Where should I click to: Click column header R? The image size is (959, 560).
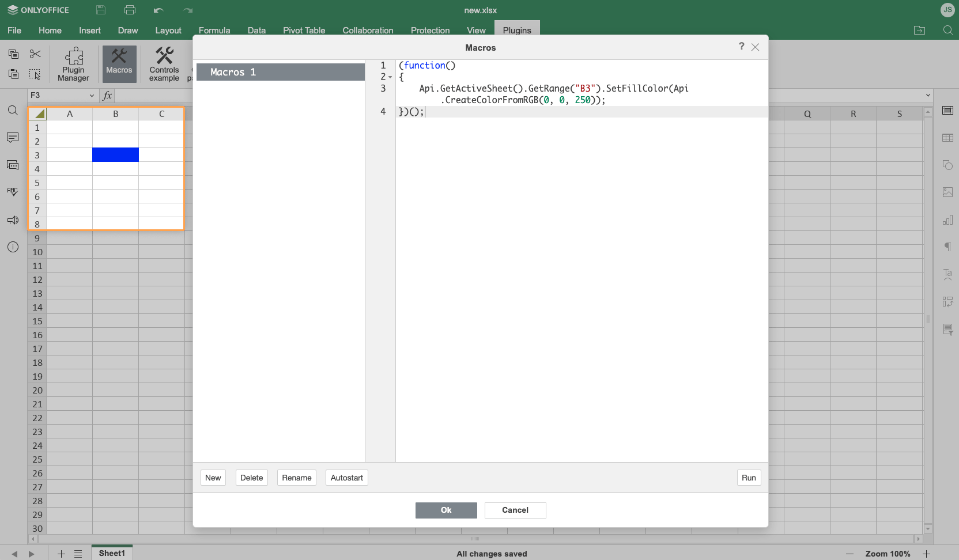(x=854, y=113)
